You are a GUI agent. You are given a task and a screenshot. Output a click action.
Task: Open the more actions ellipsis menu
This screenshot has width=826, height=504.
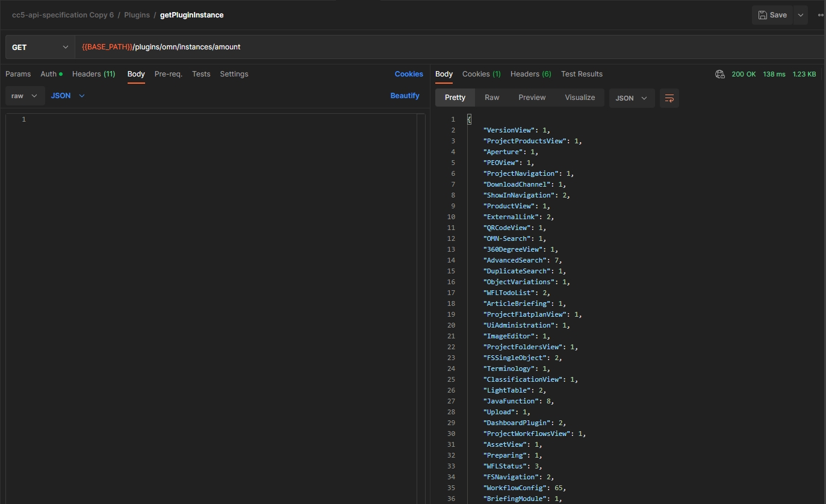[821, 15]
